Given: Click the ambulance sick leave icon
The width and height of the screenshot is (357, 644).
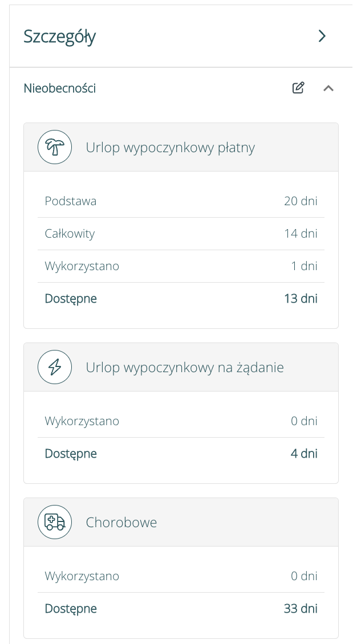Looking at the screenshot, I should [55, 522].
